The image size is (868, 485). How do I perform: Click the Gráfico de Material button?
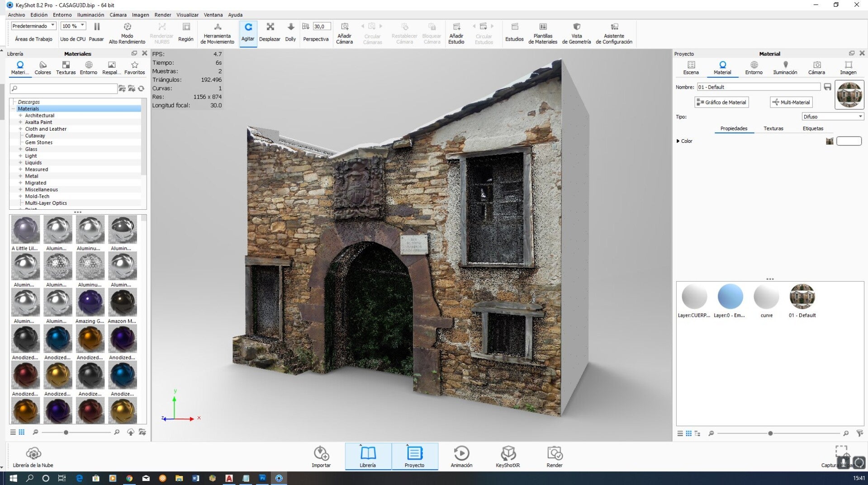point(721,102)
